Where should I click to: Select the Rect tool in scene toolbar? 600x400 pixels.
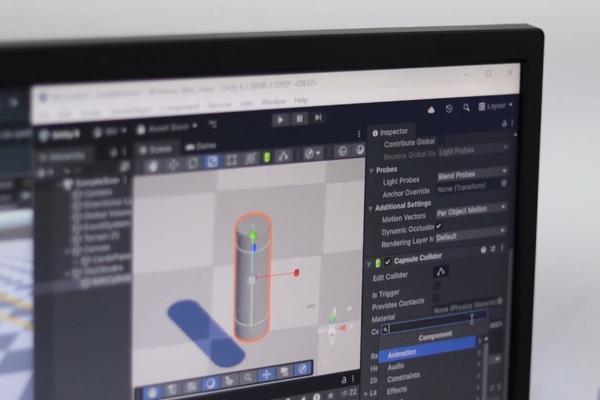pyautogui.click(x=232, y=160)
